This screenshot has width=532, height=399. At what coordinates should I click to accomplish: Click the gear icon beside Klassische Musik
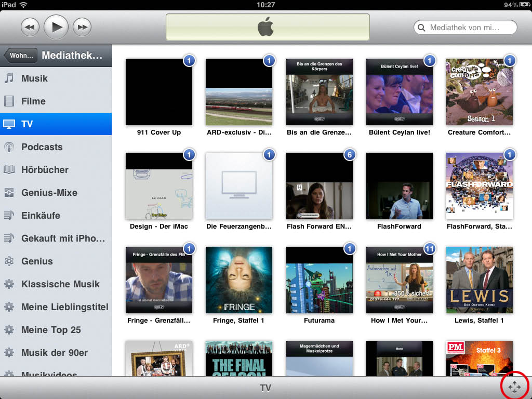(x=9, y=284)
